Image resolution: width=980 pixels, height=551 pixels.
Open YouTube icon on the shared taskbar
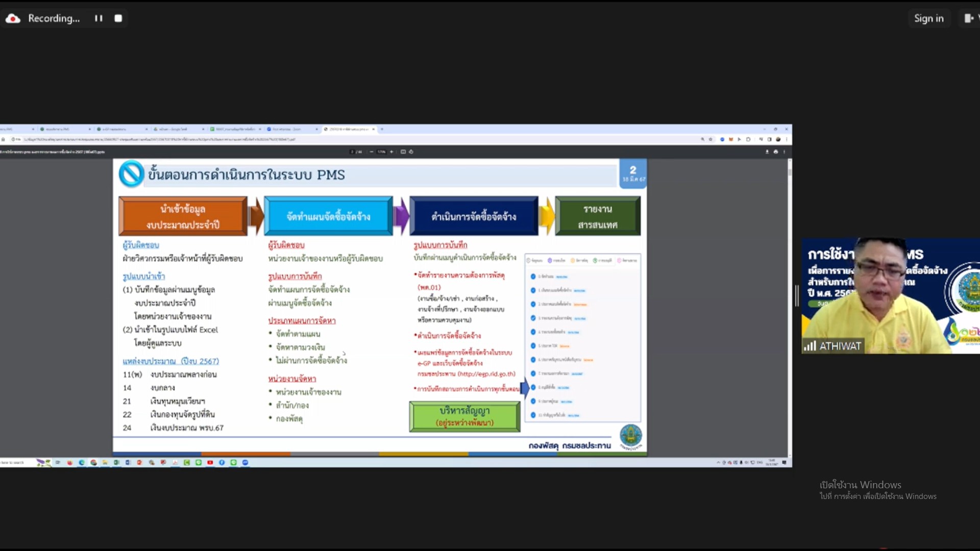click(210, 462)
